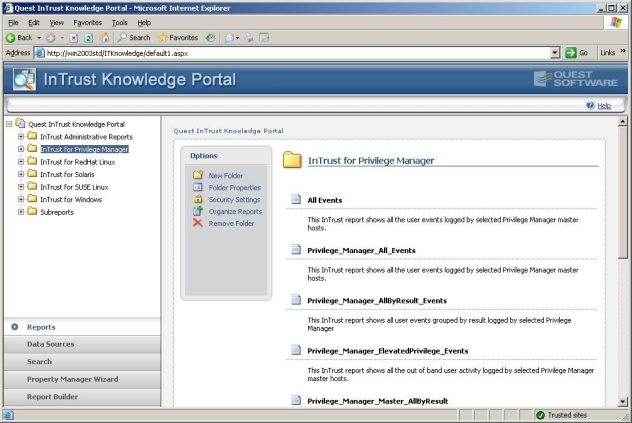
Task: Click the blue Help question mark icon
Action: pyautogui.click(x=590, y=105)
